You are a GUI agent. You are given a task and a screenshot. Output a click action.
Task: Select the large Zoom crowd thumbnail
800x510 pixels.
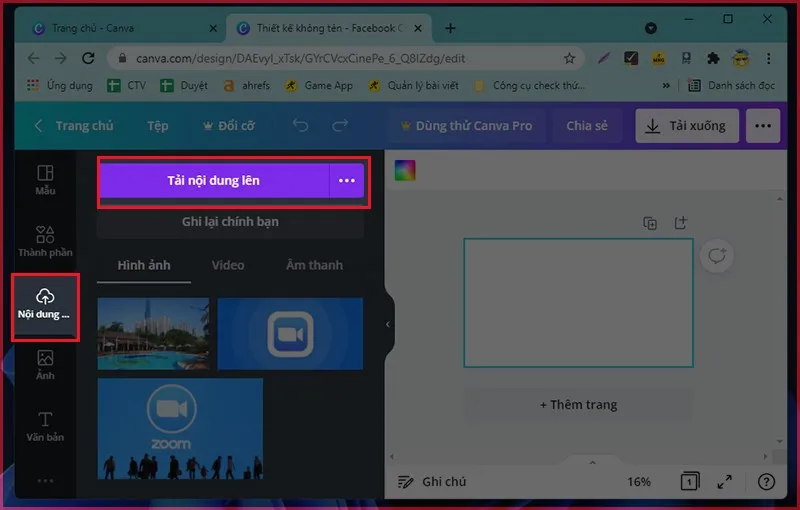pos(180,428)
